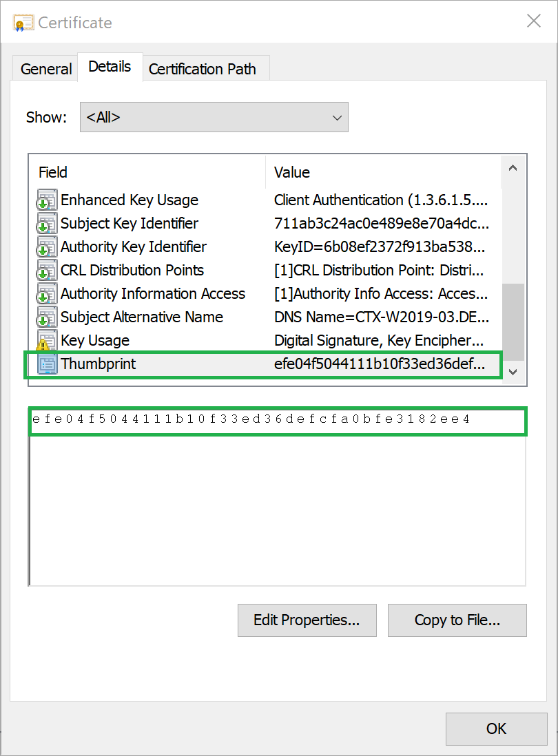Click the Enhanced Key Usage field icon

point(46,200)
